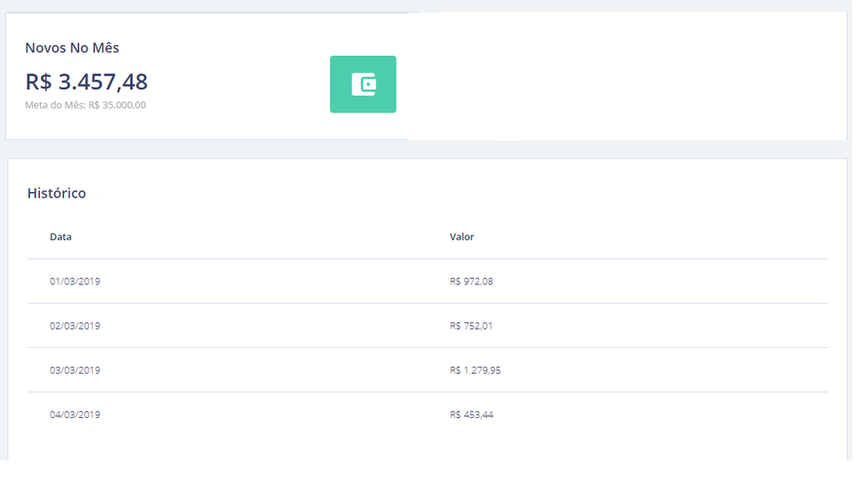Click the blank area right of wallet icon
The image size is (868, 488).
(x=620, y=76)
